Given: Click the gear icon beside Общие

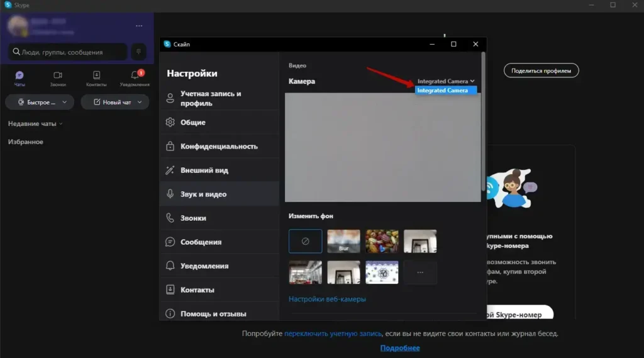Looking at the screenshot, I should coord(170,122).
